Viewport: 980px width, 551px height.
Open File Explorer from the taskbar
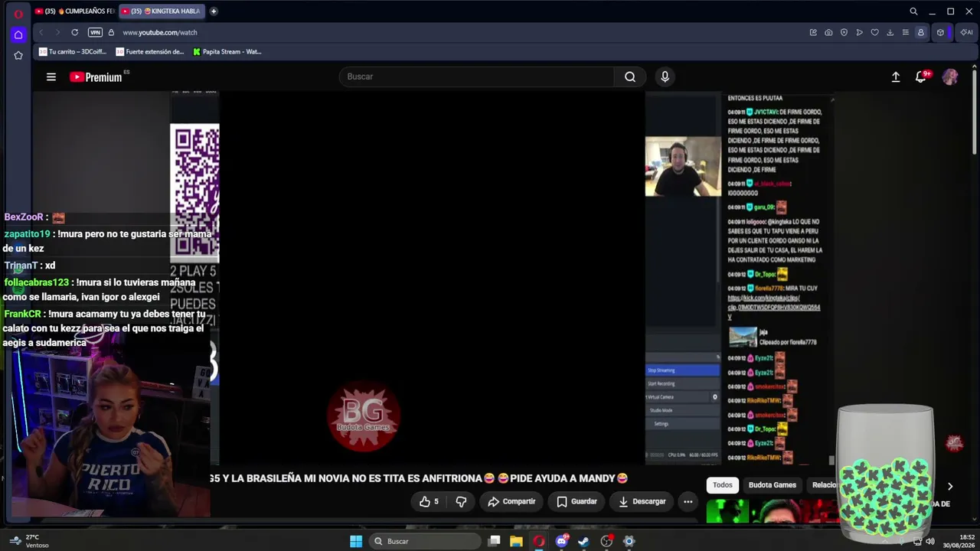[x=516, y=541]
